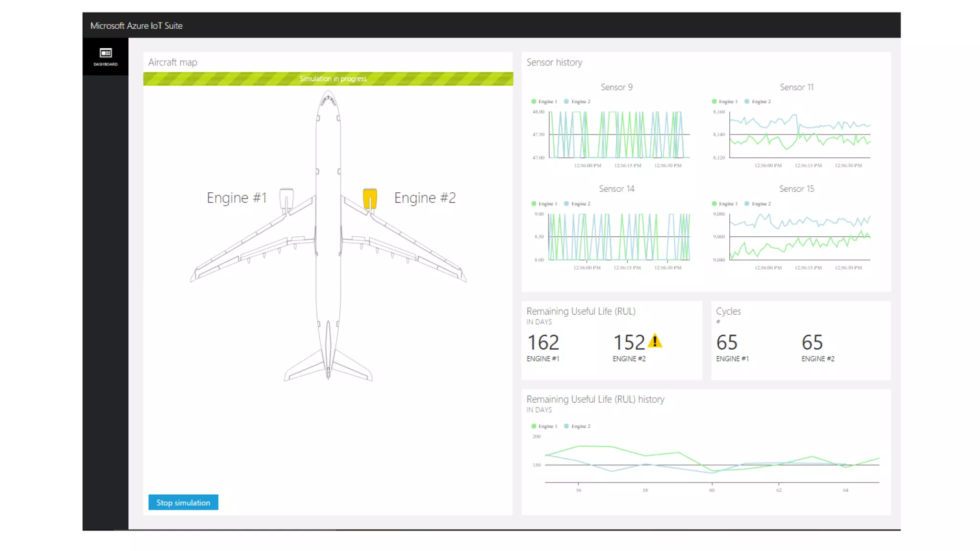Click Engine 1 green dot in Sensor 14 legend
The image size is (980, 551).
534,204
